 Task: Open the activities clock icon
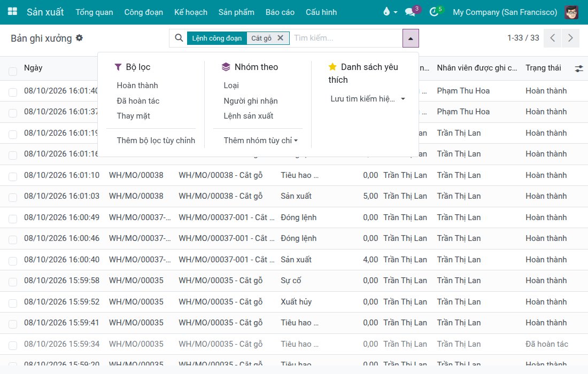(434, 12)
